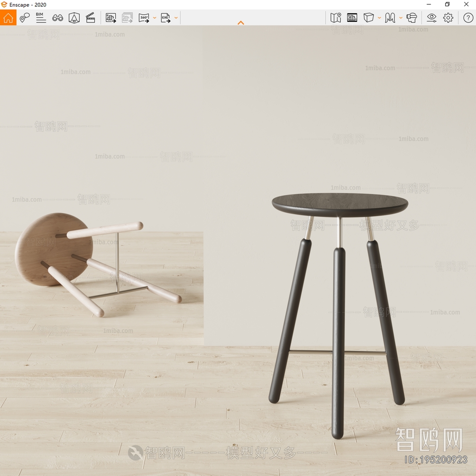
Task: Toggle the Mini Map icon
Action: click(x=336, y=18)
